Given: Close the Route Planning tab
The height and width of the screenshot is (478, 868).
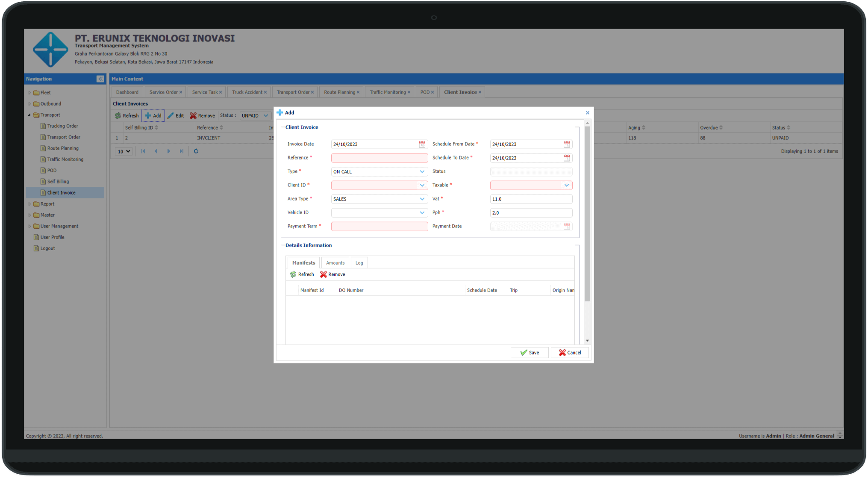Looking at the screenshot, I should pyautogui.click(x=358, y=92).
